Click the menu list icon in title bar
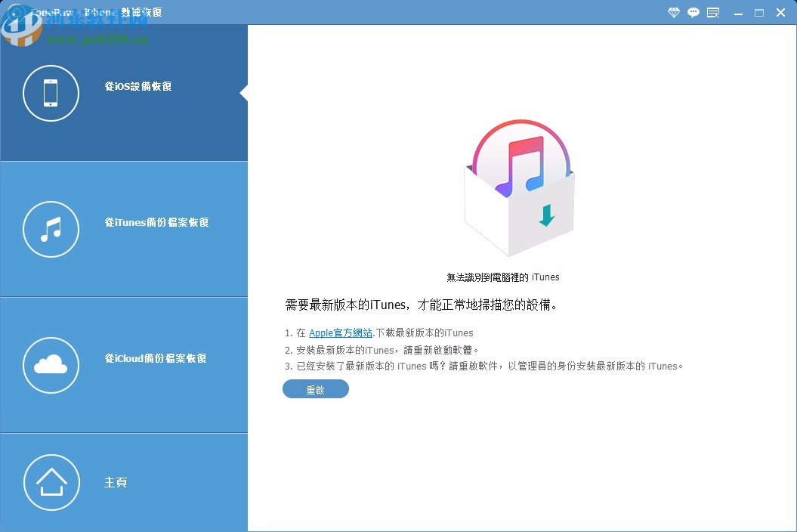797x532 pixels. click(712, 12)
